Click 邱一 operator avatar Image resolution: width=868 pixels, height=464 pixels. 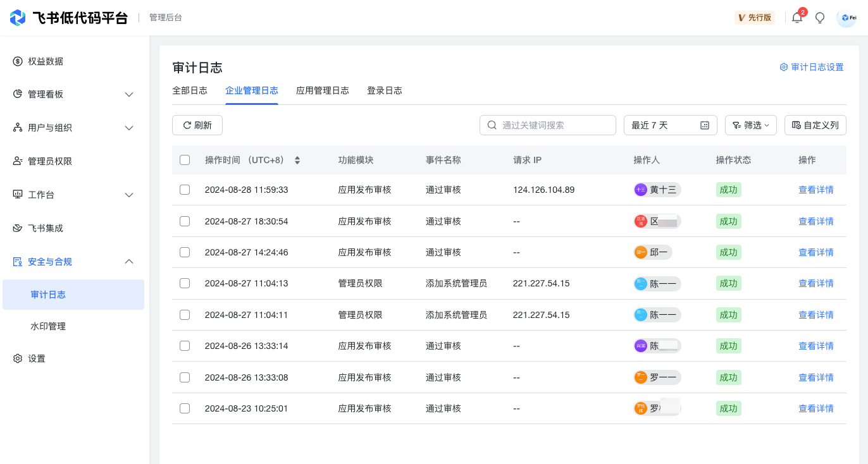[x=641, y=252]
